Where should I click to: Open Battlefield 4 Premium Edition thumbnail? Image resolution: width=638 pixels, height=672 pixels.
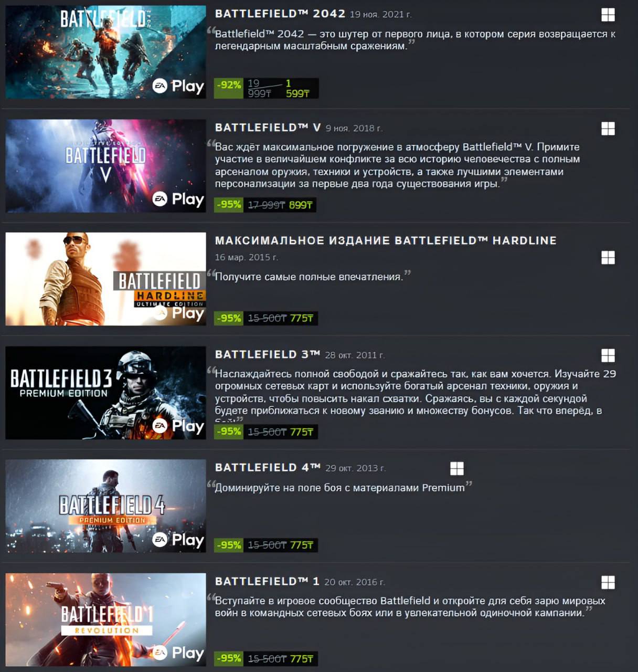[105, 506]
